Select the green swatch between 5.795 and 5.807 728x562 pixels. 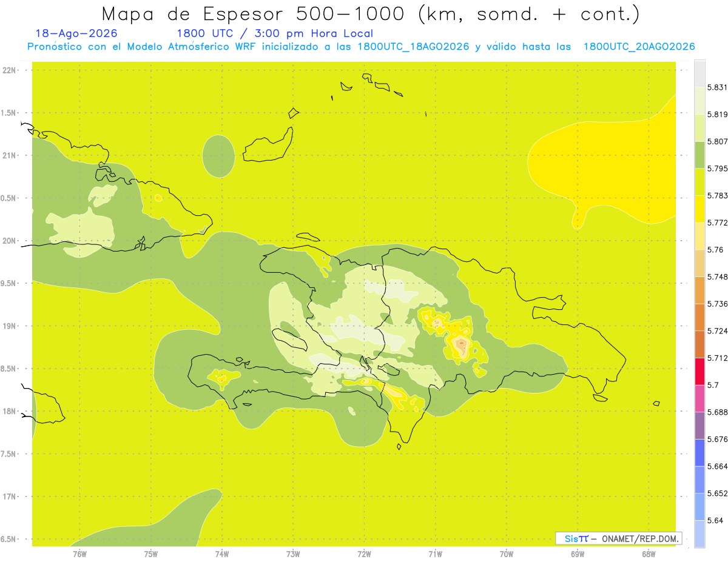click(x=699, y=155)
